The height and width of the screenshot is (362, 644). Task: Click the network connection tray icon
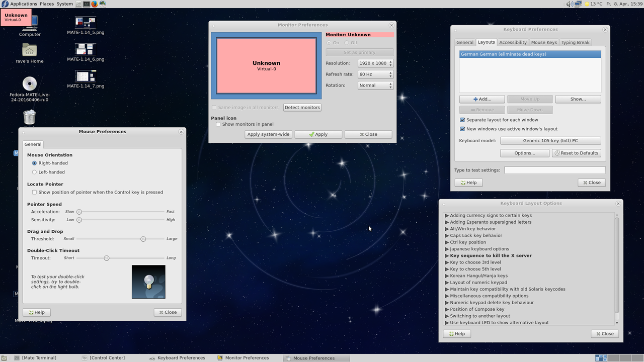point(578,4)
